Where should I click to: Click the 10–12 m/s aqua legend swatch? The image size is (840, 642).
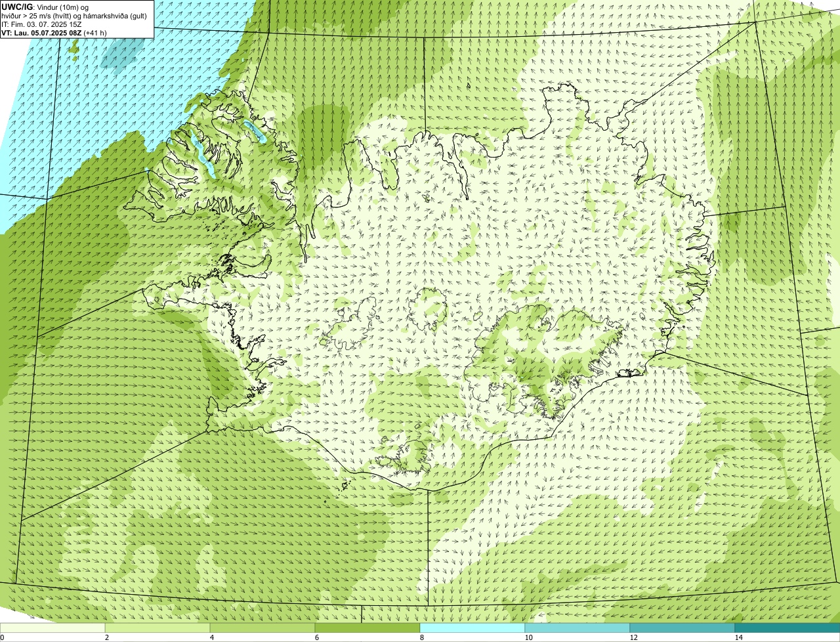point(577,628)
